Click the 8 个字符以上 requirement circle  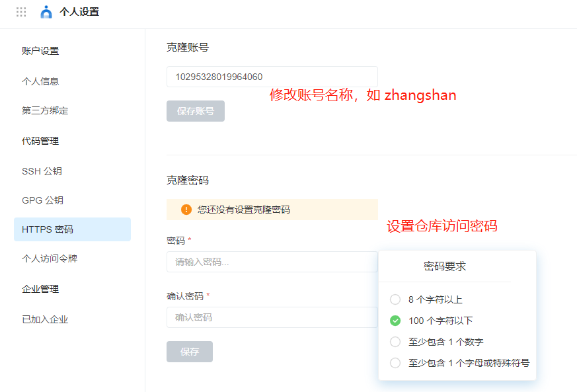click(x=395, y=299)
